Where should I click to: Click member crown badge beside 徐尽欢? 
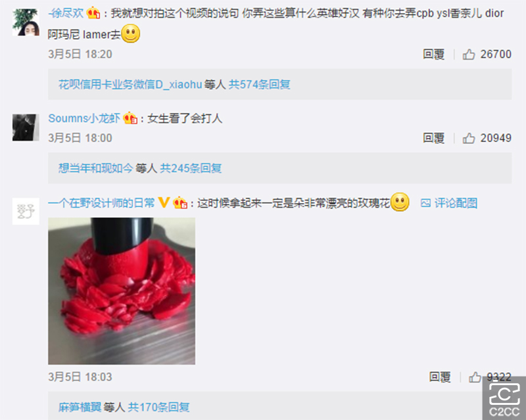93,13
